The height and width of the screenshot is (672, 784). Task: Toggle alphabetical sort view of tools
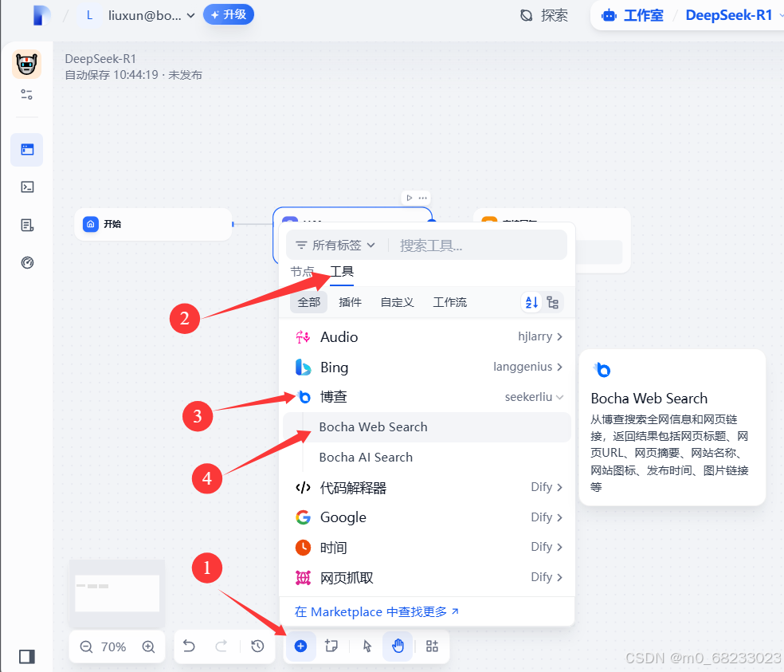tap(531, 302)
